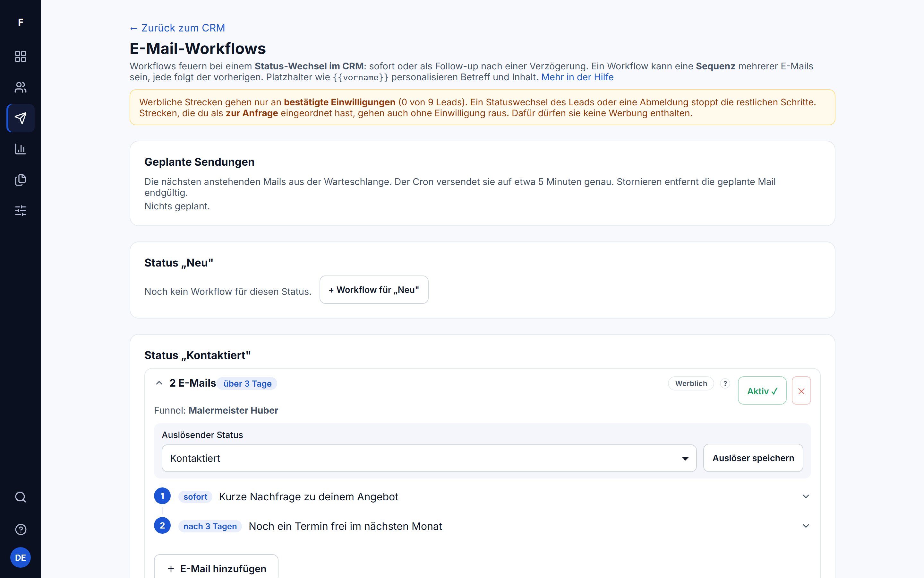
Task: Click the "über 3 Tage" badge
Action: 247,383
